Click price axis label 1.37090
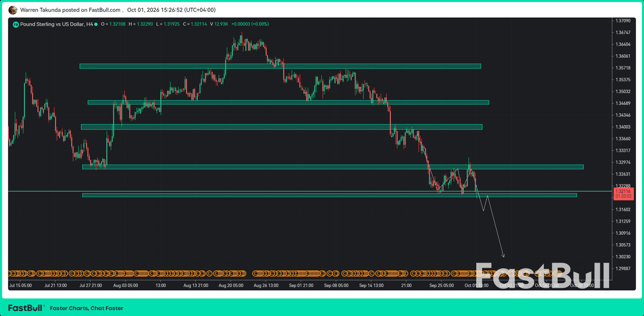The image size is (644, 316). click(x=623, y=21)
